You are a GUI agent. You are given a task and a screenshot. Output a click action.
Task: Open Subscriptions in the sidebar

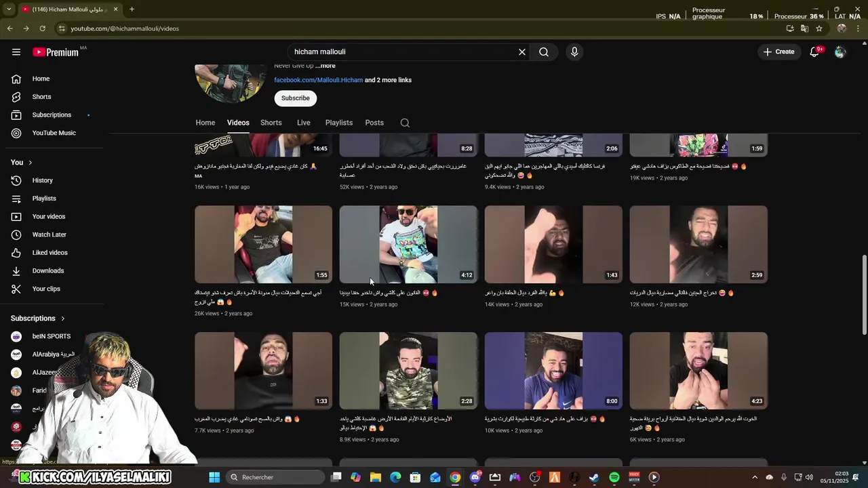(x=52, y=115)
